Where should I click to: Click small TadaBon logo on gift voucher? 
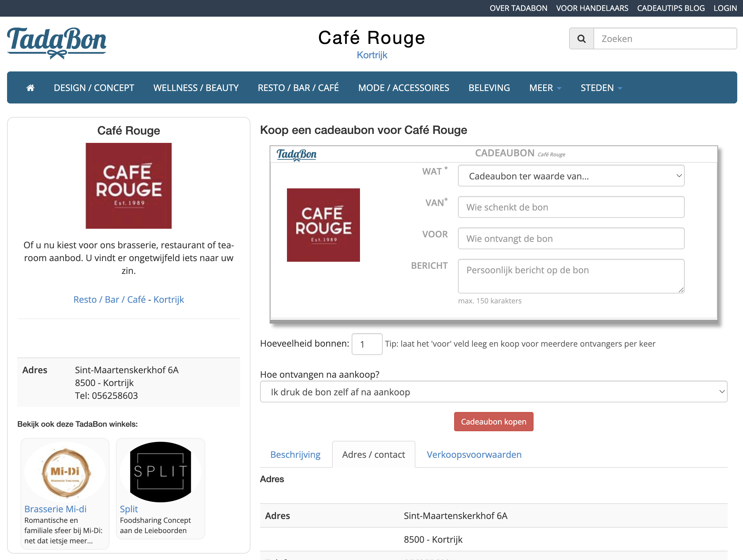pyautogui.click(x=296, y=154)
